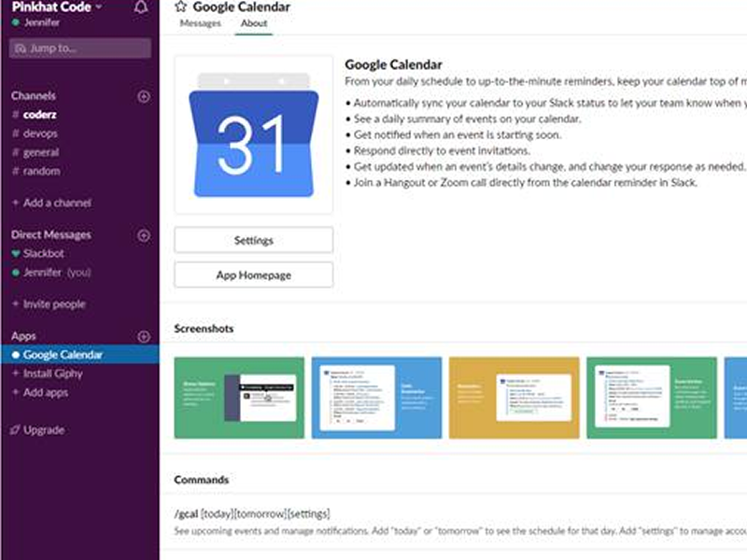Click the App Homepage button
Screen dimensions: 747x560
point(253,275)
